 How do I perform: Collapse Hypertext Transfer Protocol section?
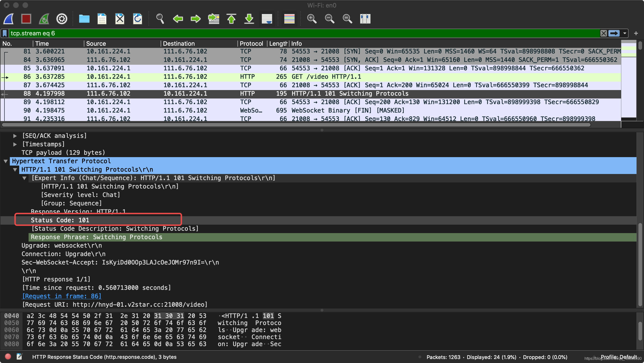[5, 161]
